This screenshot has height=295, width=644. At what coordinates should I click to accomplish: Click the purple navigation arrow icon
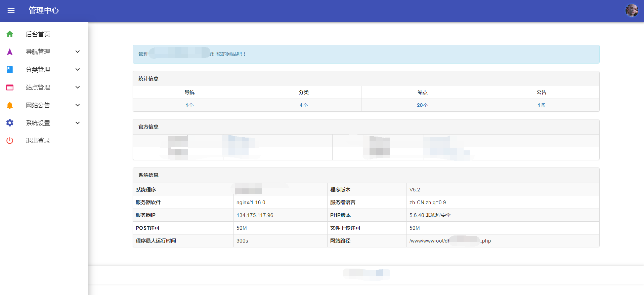[x=10, y=52]
